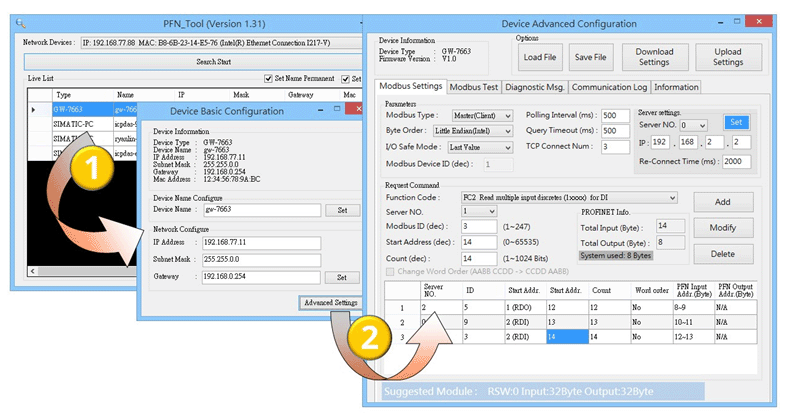The image size is (789, 420).
Task: Click Subnet Mask input field
Action: coord(262,260)
